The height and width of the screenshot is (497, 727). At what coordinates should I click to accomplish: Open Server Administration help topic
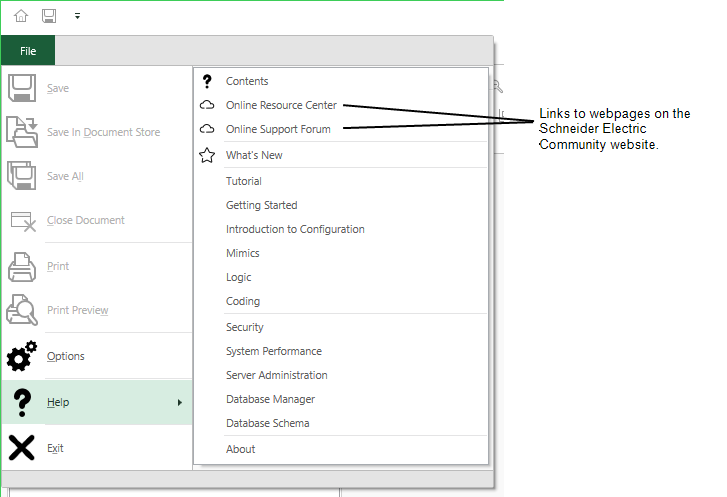pos(276,375)
